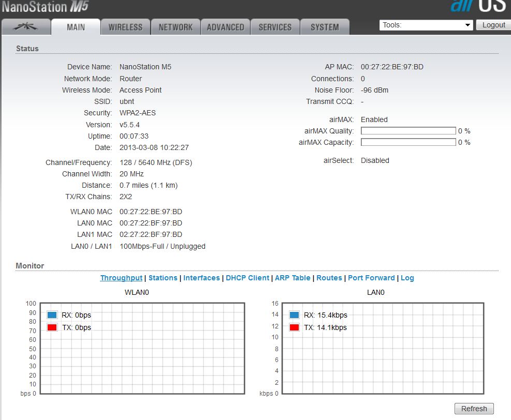The width and height of the screenshot is (511, 420).
Task: Open the SERVICES tab
Action: [x=275, y=27]
